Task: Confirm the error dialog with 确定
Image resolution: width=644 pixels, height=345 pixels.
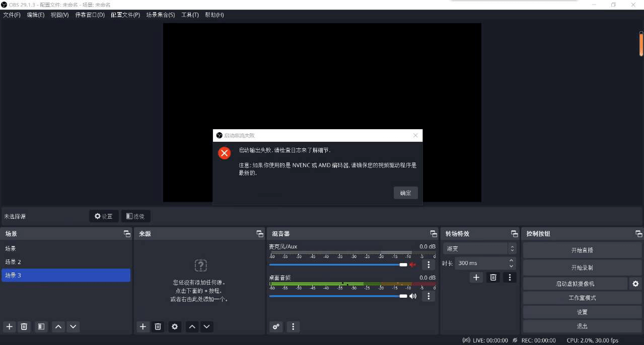Action: (x=405, y=193)
